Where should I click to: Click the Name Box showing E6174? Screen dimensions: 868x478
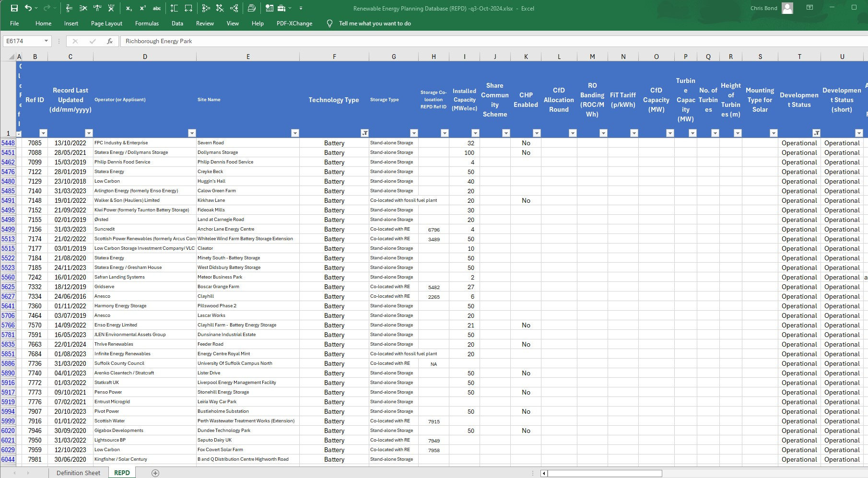click(x=23, y=41)
